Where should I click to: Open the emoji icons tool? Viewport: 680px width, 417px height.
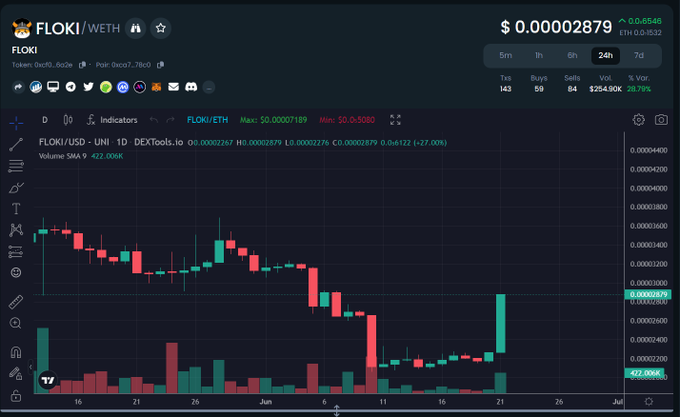click(16, 273)
